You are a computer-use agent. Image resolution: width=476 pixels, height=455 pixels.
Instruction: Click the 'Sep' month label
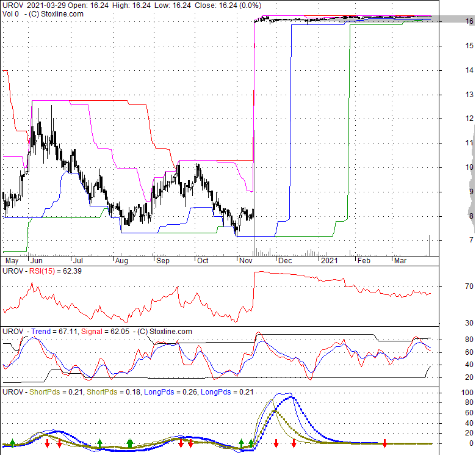tap(163, 261)
